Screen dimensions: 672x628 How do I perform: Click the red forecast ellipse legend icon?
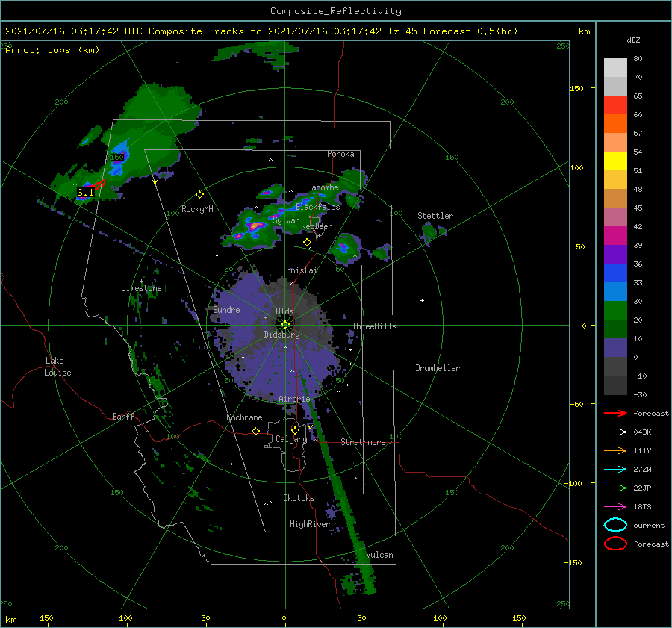pyautogui.click(x=615, y=544)
